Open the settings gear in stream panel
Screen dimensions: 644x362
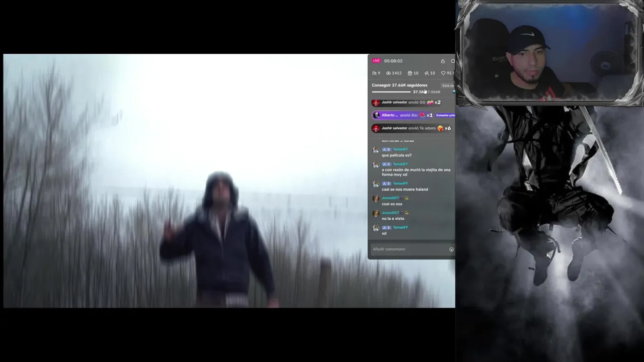click(453, 61)
